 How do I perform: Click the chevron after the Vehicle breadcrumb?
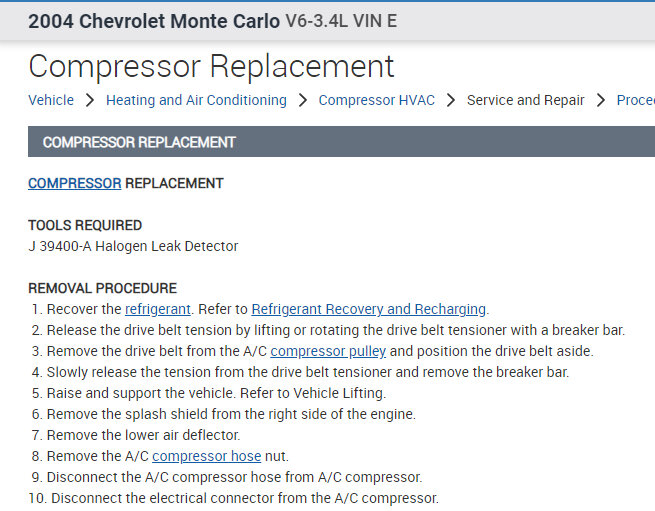click(90, 100)
